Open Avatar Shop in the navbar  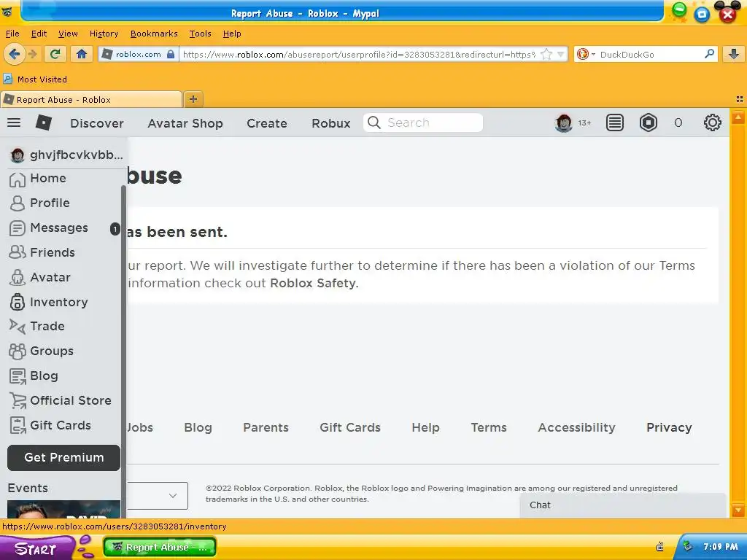185,123
